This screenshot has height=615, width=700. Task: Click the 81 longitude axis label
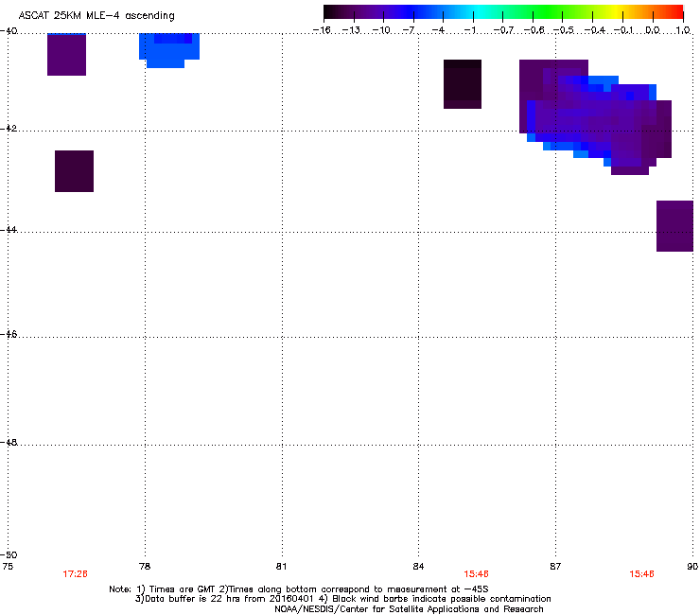click(281, 567)
